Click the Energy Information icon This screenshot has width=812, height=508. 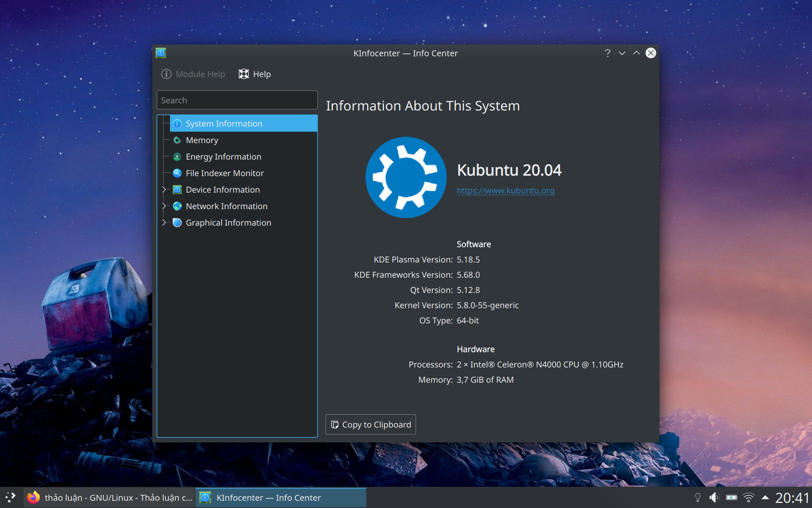tap(177, 157)
